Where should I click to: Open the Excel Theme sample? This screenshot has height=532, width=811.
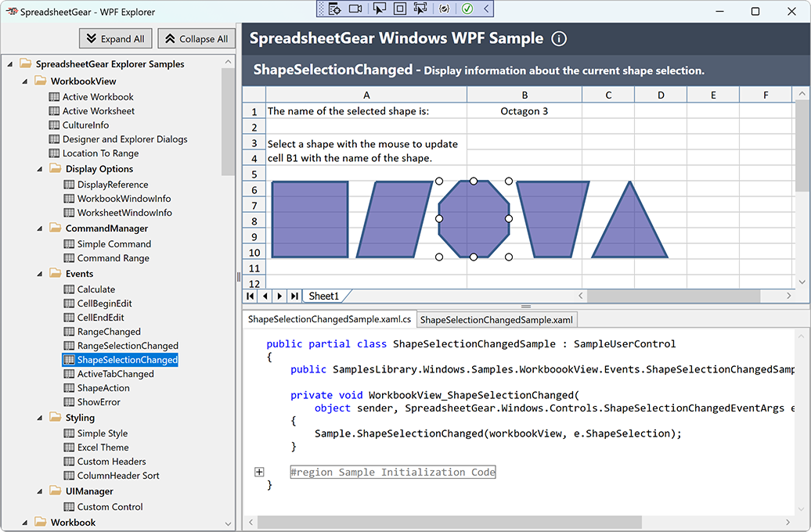tap(103, 448)
